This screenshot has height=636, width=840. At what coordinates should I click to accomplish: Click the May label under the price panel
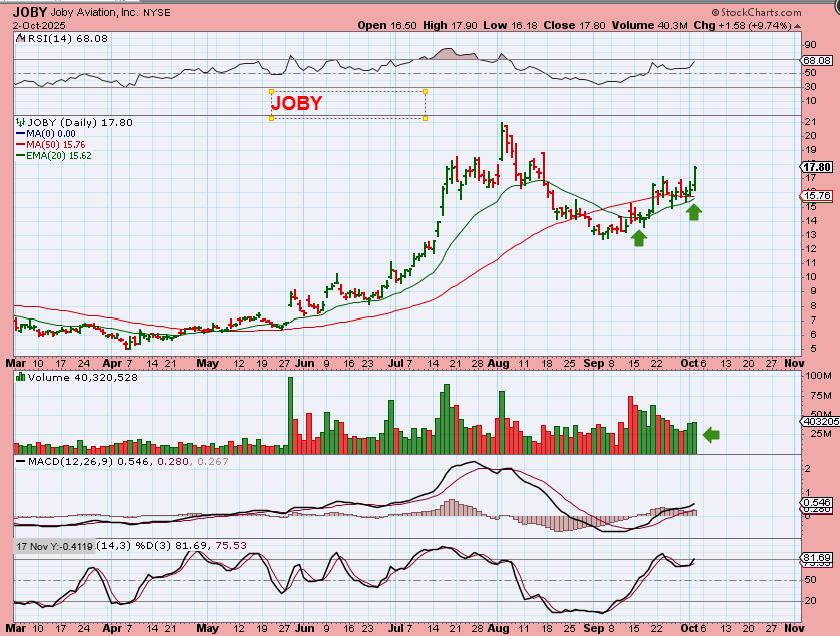pos(208,363)
